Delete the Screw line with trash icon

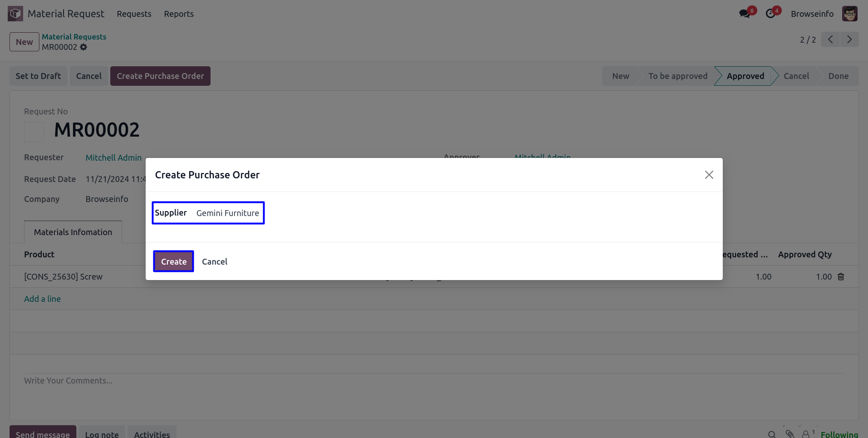click(x=841, y=277)
